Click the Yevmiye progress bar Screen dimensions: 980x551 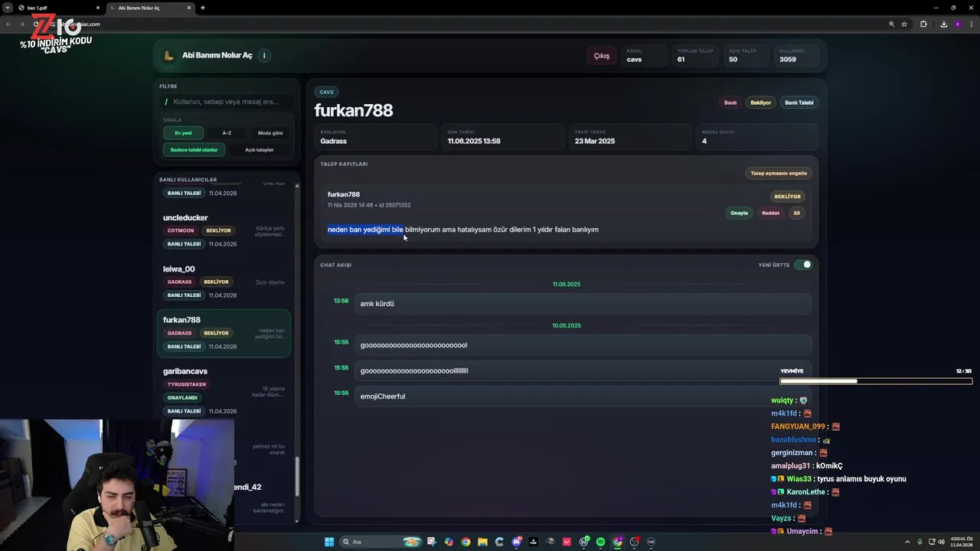click(x=875, y=381)
